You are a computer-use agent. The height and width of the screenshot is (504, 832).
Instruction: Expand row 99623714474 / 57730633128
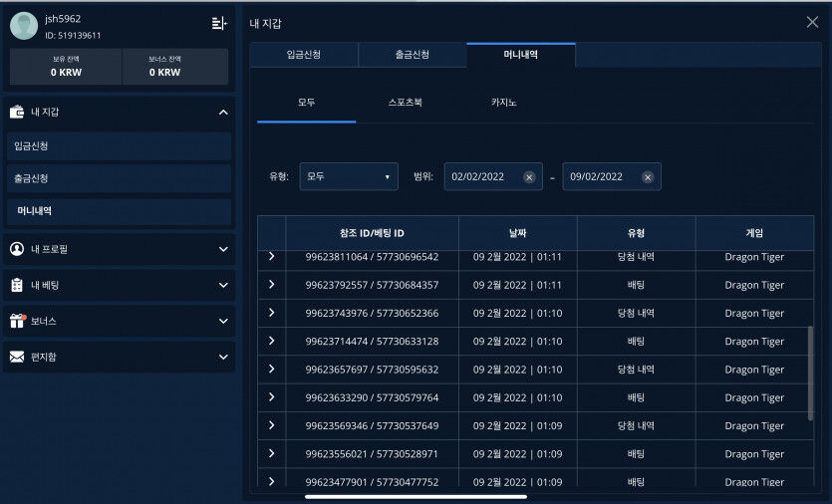[x=272, y=341]
